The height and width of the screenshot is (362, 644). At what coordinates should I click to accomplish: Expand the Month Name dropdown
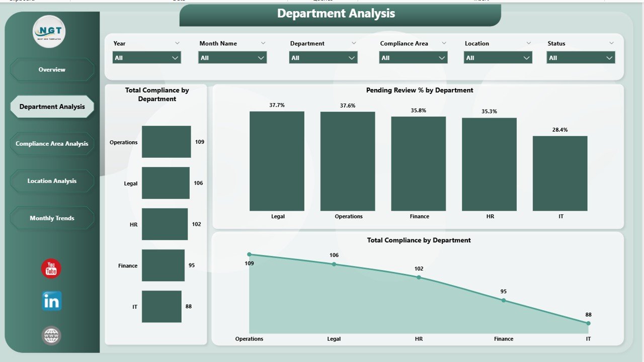232,58
